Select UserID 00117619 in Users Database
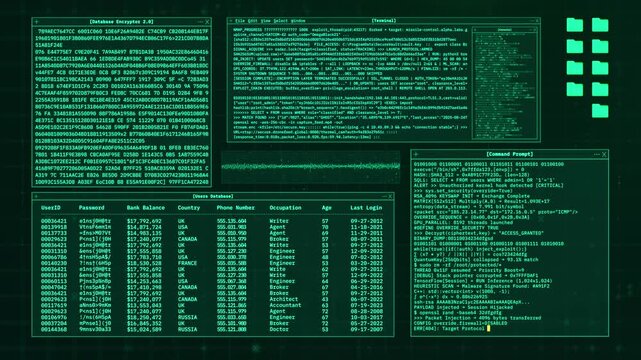The width and height of the screenshot is (641, 360). point(54,305)
